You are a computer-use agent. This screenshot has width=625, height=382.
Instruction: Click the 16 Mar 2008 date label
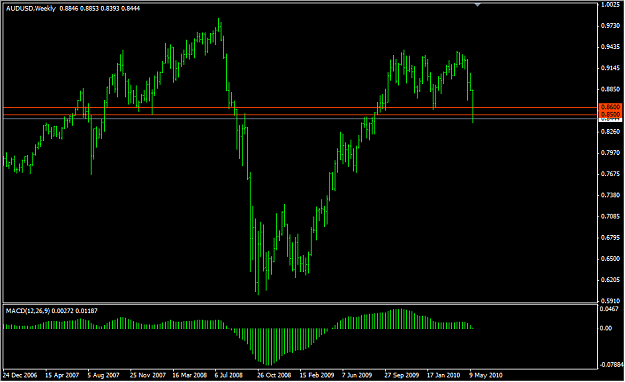(x=190, y=375)
